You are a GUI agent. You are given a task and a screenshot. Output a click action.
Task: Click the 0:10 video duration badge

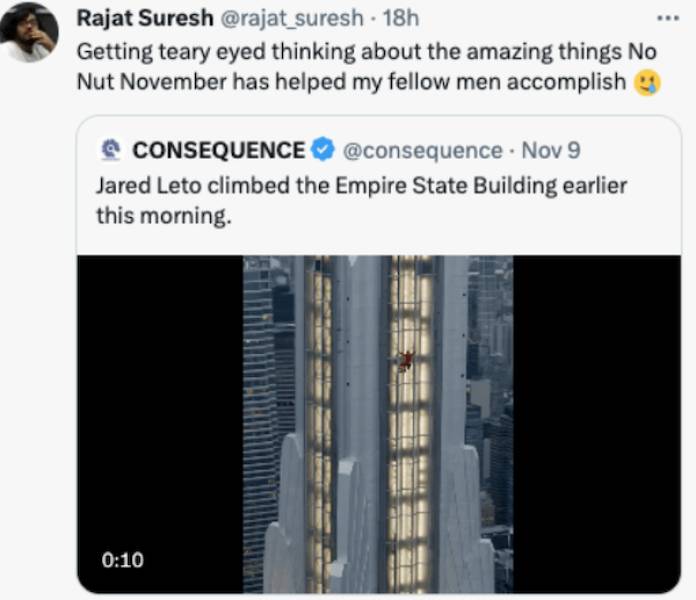(122, 560)
